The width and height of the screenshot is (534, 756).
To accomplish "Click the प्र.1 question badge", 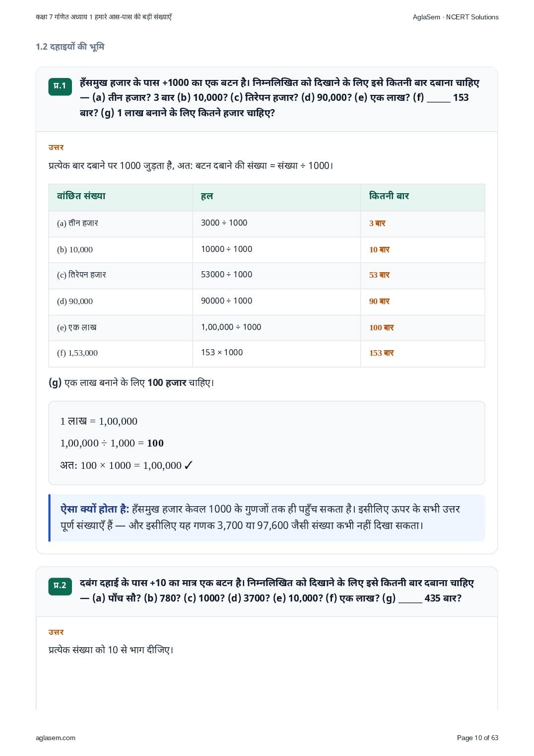I will pos(60,86).
